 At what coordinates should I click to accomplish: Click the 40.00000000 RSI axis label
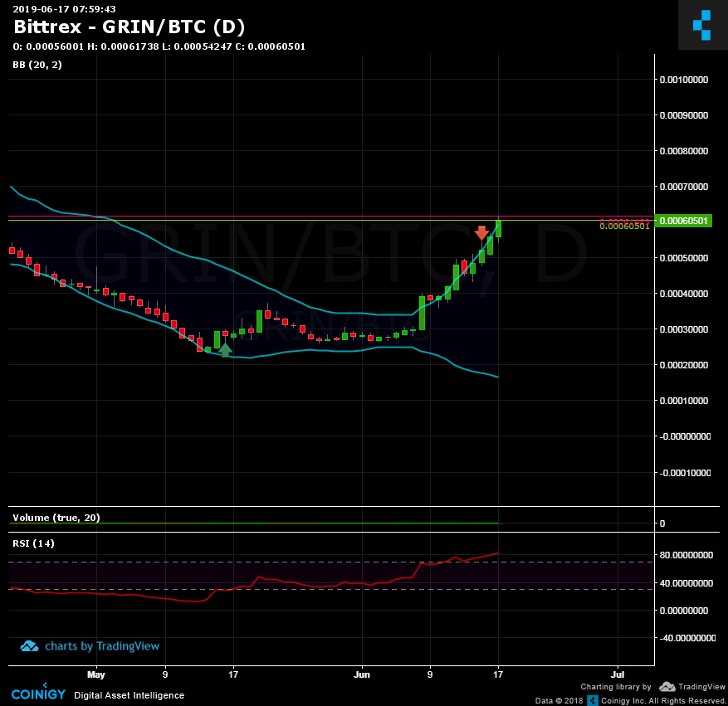pos(686,583)
